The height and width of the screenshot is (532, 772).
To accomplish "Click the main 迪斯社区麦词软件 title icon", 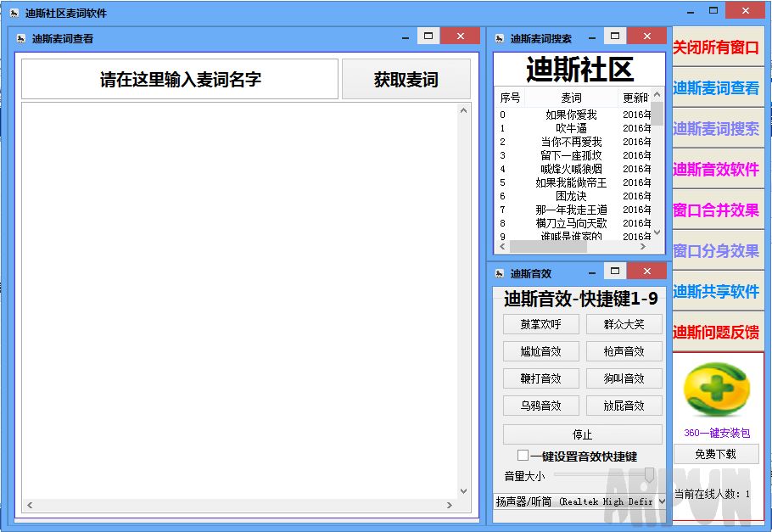I will coord(14,14).
